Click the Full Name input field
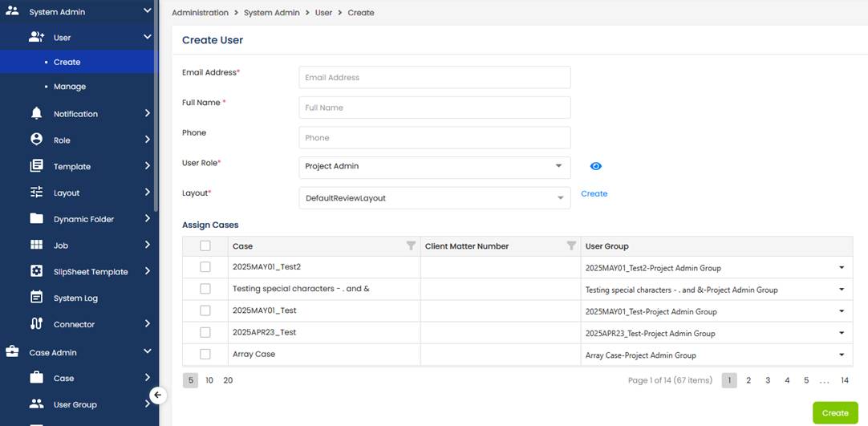Image resolution: width=868 pixels, height=426 pixels. pyautogui.click(x=435, y=108)
